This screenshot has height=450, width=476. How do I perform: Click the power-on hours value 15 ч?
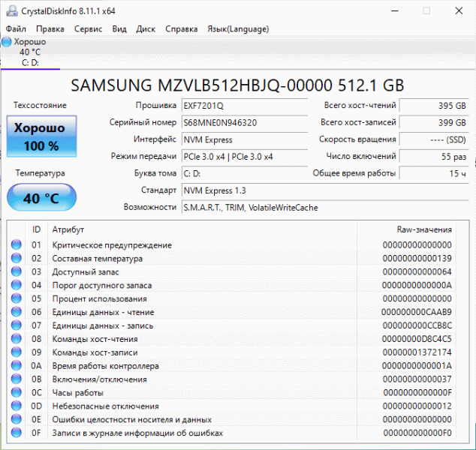[434, 173]
